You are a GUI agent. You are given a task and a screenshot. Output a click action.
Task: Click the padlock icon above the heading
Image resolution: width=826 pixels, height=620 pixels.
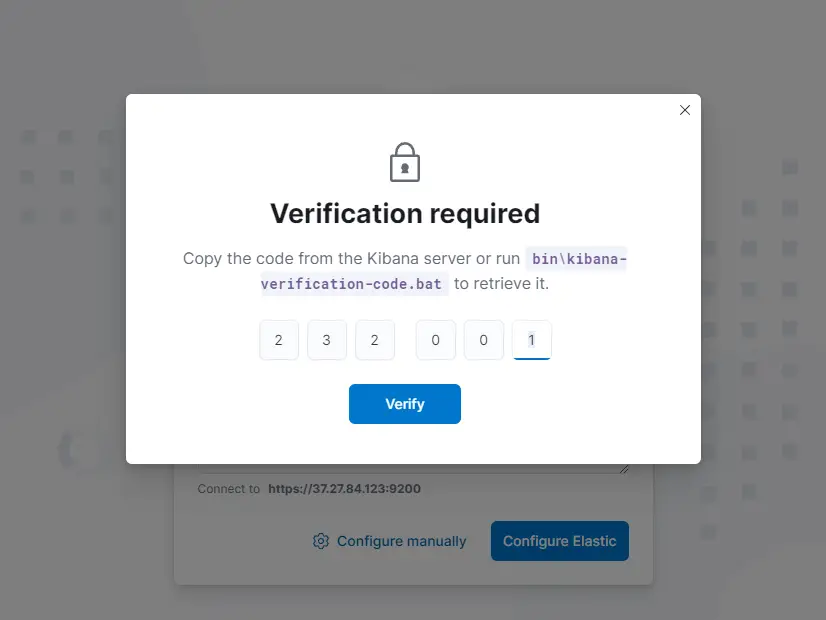(x=404, y=162)
